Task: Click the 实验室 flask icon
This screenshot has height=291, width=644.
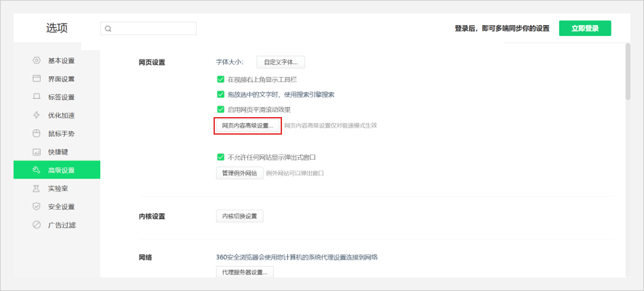Action: tap(37, 188)
